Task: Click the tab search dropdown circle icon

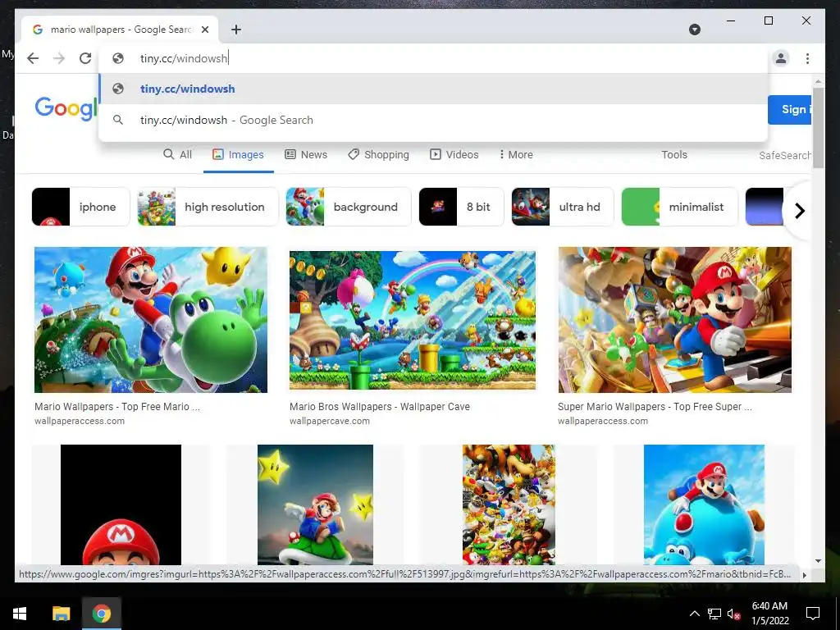Action: (694, 30)
